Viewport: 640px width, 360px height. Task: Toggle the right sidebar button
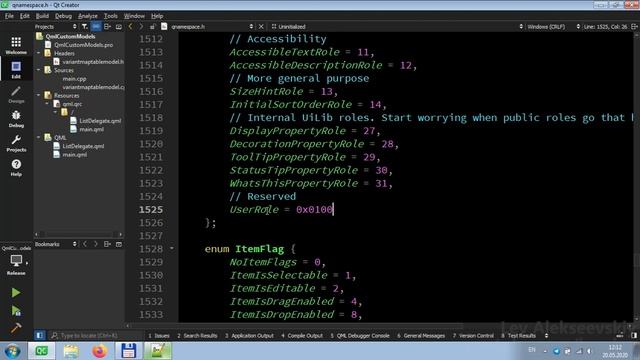click(x=634, y=336)
